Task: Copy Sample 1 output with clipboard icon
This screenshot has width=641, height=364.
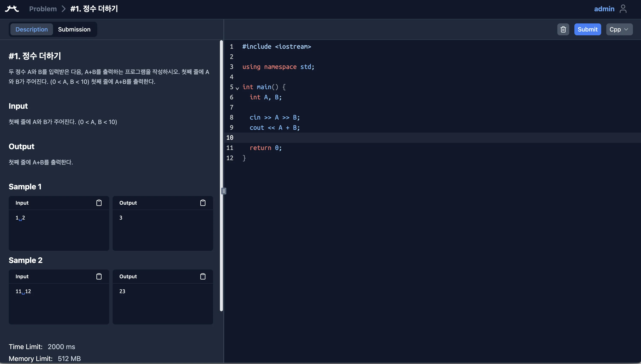Action: click(x=203, y=203)
